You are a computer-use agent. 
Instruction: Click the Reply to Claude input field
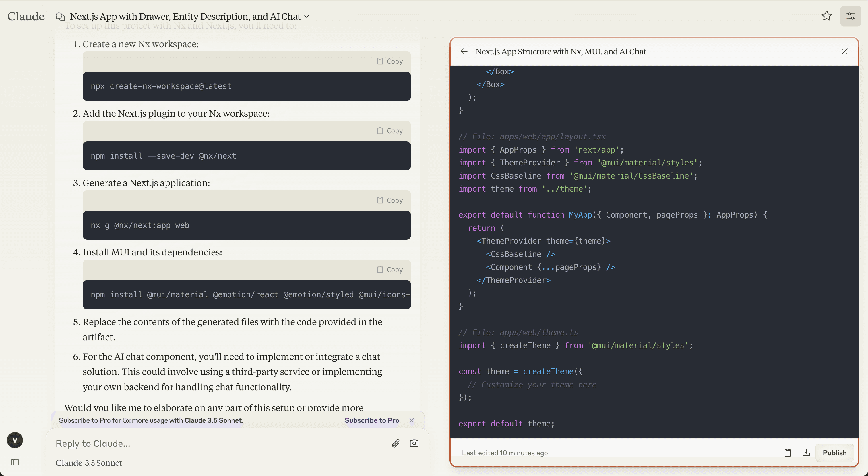(x=216, y=444)
